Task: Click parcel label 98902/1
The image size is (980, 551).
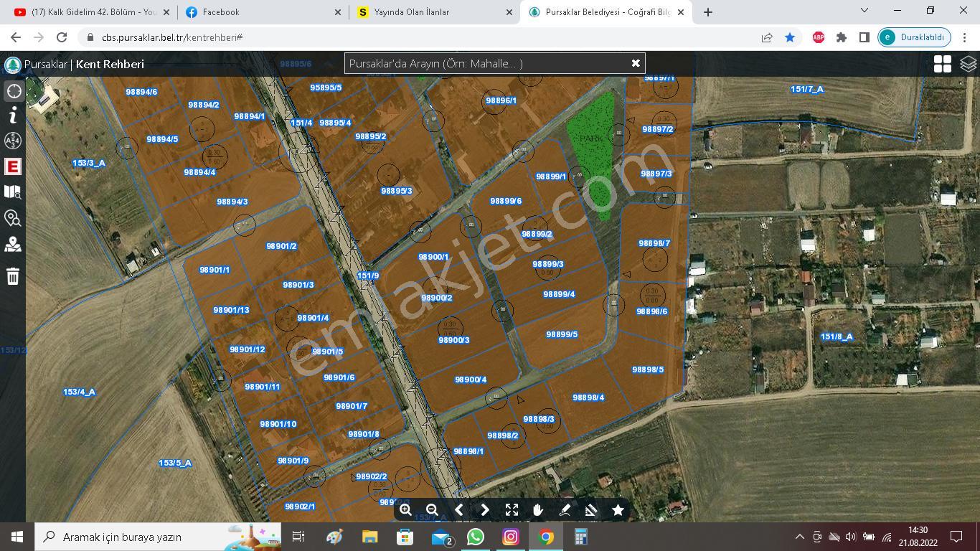Action: pyautogui.click(x=300, y=507)
